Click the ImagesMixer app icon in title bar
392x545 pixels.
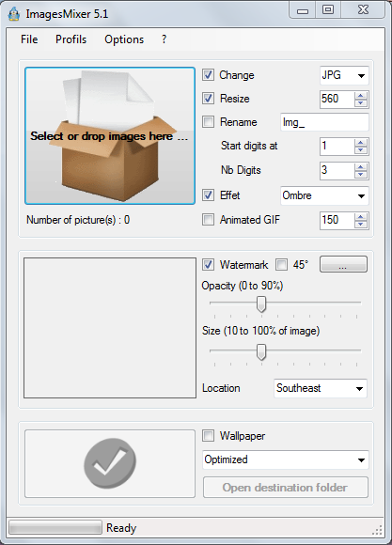tap(14, 14)
